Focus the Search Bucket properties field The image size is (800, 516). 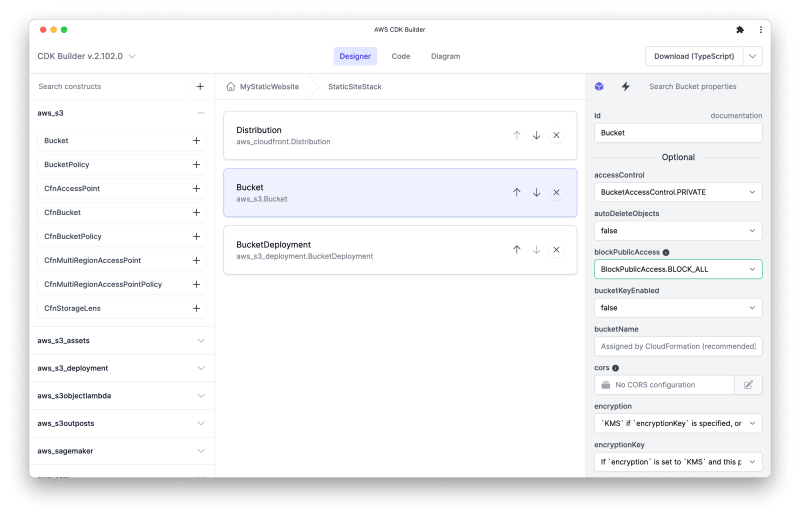(704, 87)
